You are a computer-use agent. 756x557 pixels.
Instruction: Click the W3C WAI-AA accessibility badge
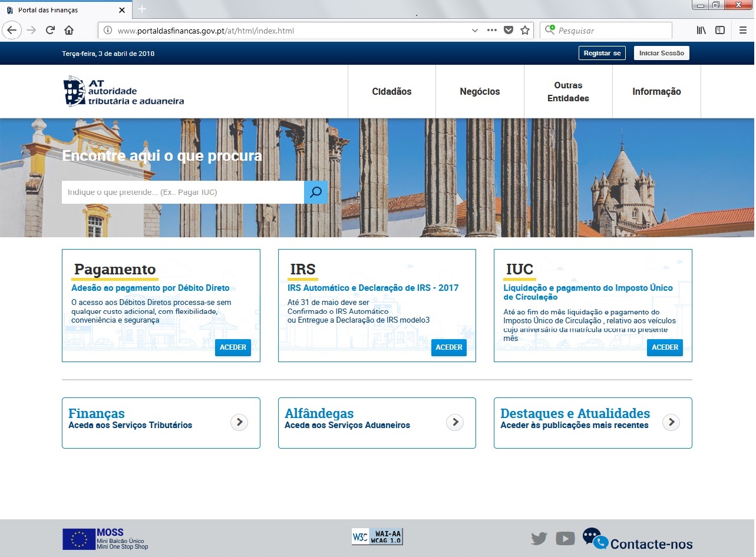[x=377, y=536]
